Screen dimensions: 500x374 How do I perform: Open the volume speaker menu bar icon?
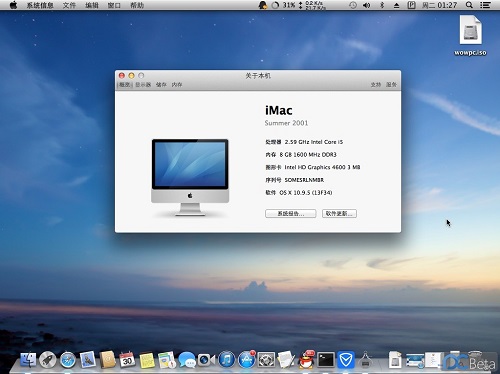[367, 5]
